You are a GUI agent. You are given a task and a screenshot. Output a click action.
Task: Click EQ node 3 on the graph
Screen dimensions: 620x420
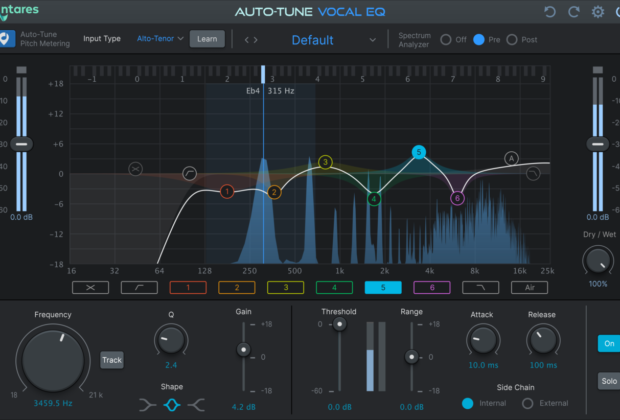325,162
